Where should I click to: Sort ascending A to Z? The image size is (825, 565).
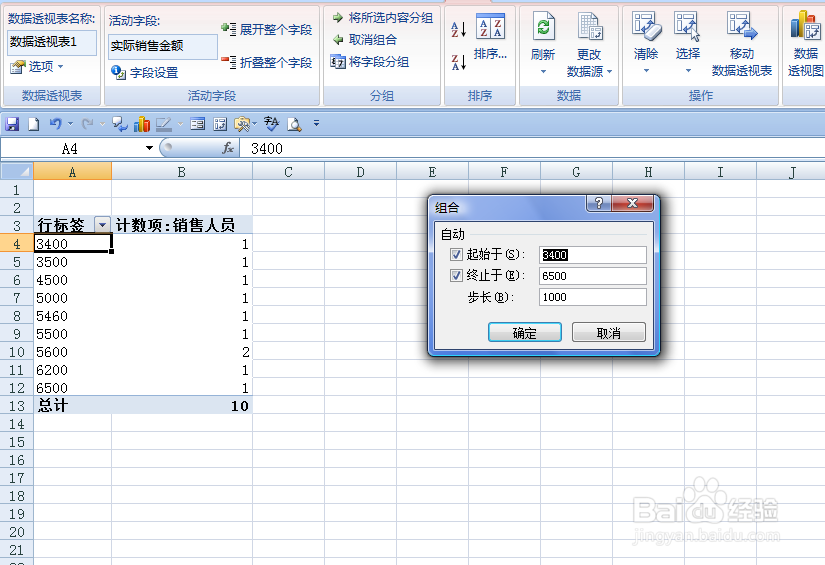coord(459,29)
